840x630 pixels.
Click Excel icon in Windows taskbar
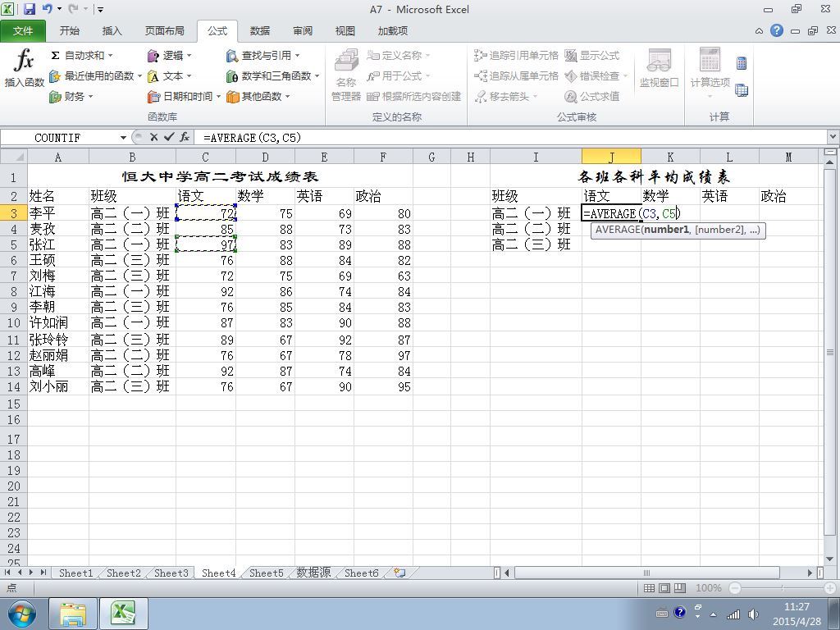coord(123,614)
